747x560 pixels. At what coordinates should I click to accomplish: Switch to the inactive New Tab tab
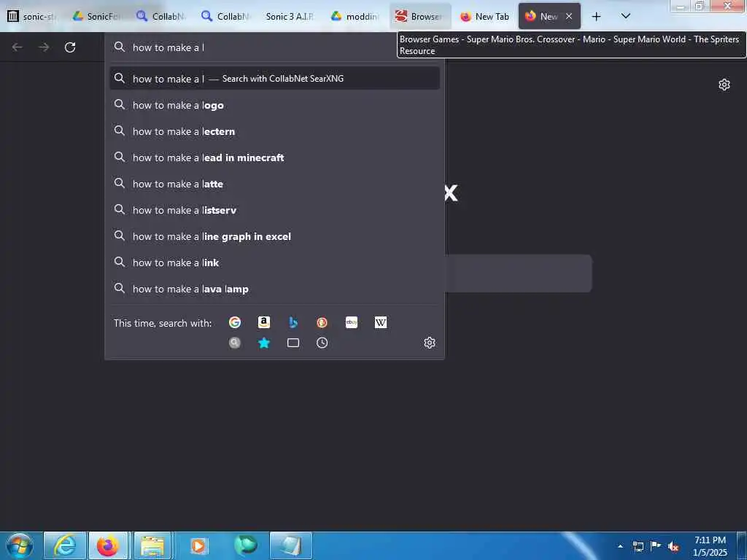tap(485, 16)
